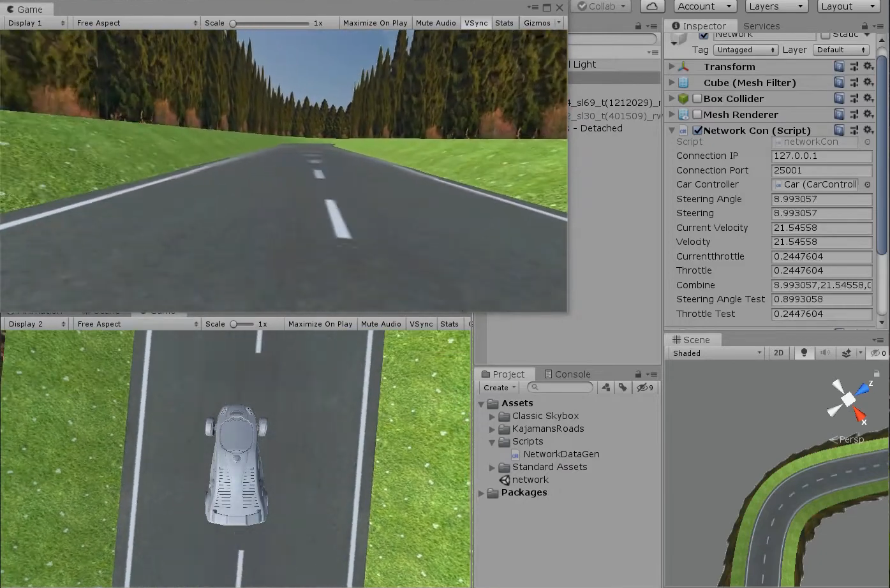The height and width of the screenshot is (588, 890).
Task: Click the Display 1 game view Scale slider
Action: [271, 24]
